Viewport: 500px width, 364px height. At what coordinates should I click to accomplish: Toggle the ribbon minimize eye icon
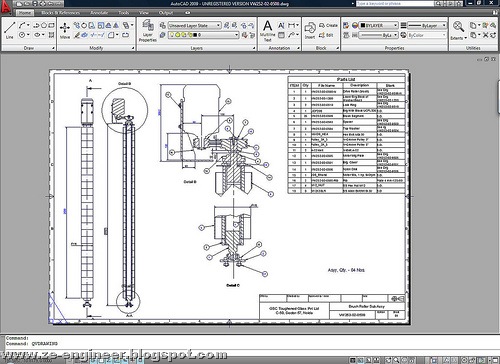[188, 13]
